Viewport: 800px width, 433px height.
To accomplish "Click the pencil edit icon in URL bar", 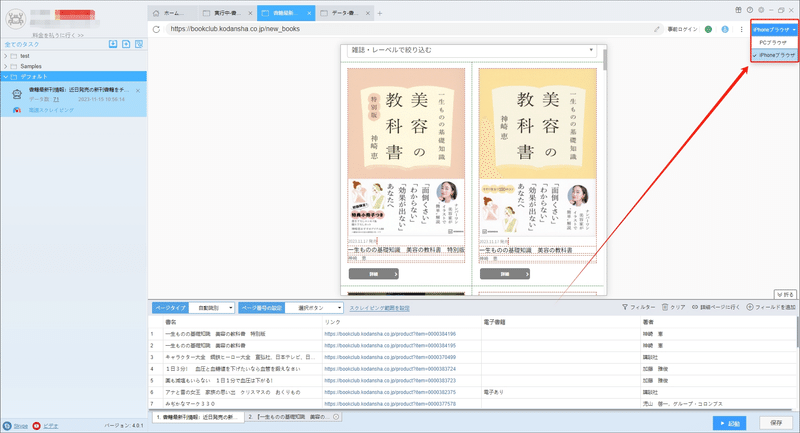I will (x=657, y=29).
